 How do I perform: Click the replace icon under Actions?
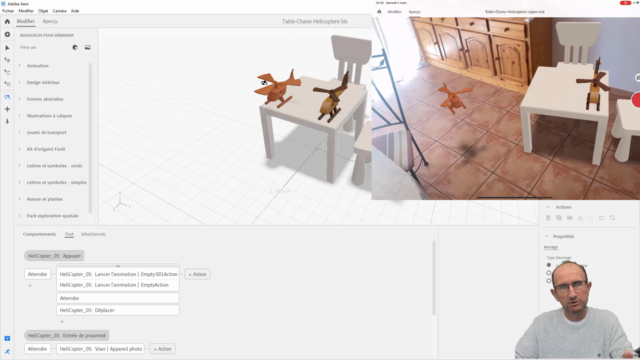(x=612, y=218)
